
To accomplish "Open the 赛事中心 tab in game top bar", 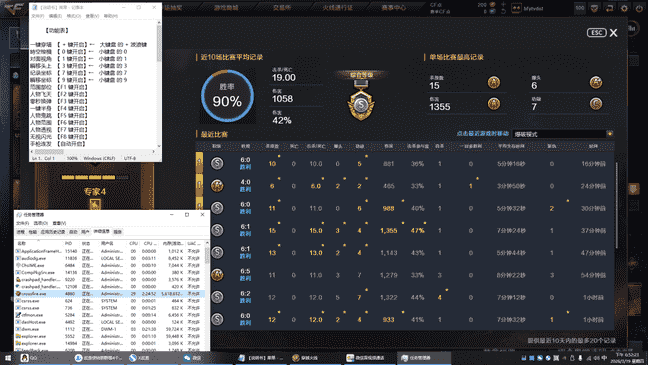I will click(393, 7).
